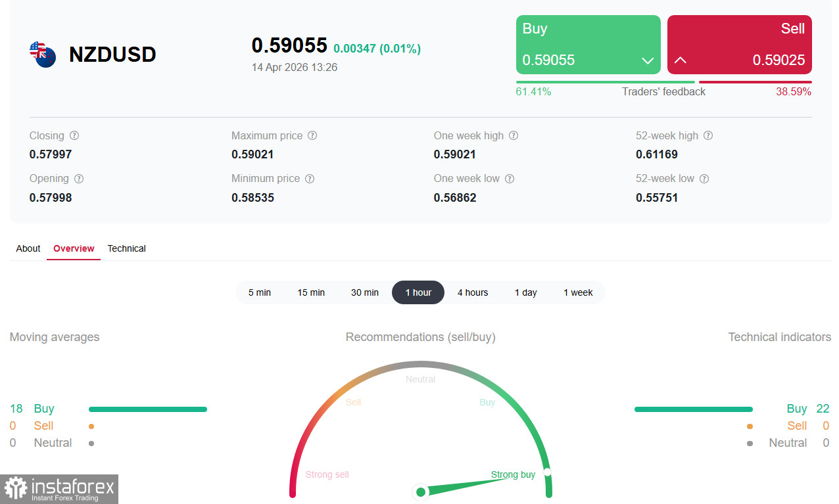Click the orange Sell dot under Moving averages

pyautogui.click(x=91, y=426)
